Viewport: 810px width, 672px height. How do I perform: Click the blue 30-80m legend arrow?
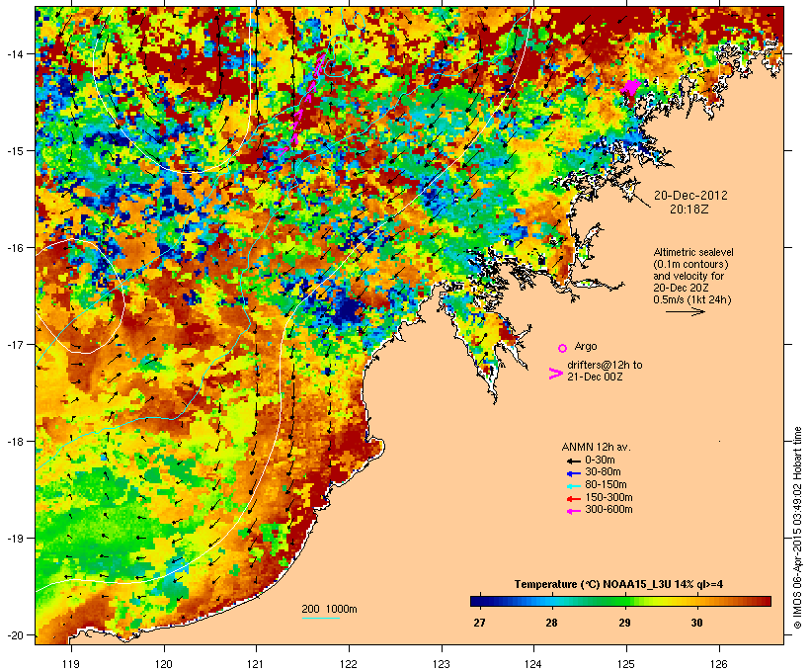[574, 473]
